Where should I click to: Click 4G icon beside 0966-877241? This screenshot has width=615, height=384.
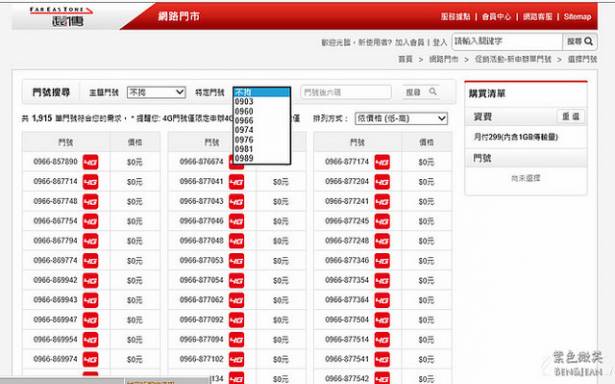pos(382,202)
